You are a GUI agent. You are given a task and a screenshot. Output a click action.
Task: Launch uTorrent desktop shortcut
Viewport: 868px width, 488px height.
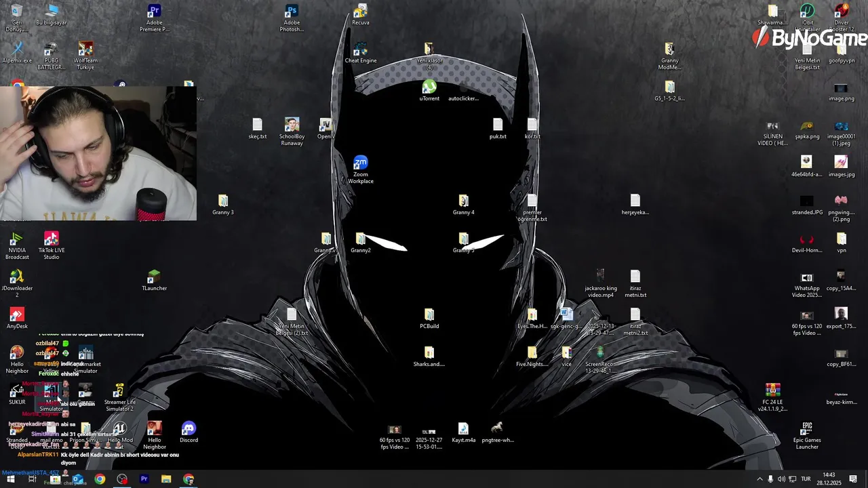pyautogui.click(x=429, y=91)
